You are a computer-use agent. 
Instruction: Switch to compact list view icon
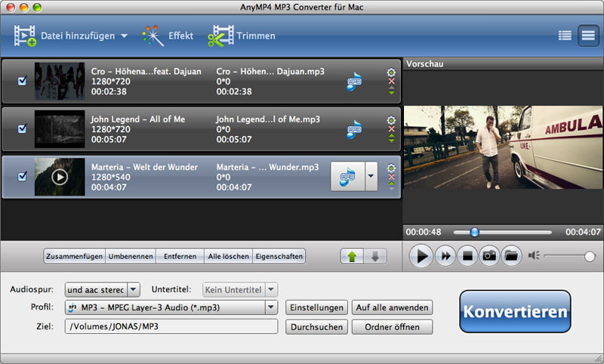click(x=564, y=35)
